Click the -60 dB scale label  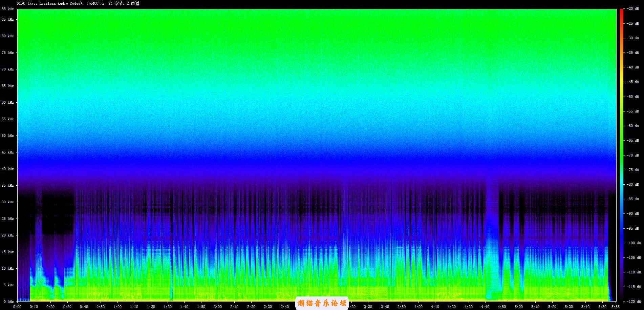(632, 126)
